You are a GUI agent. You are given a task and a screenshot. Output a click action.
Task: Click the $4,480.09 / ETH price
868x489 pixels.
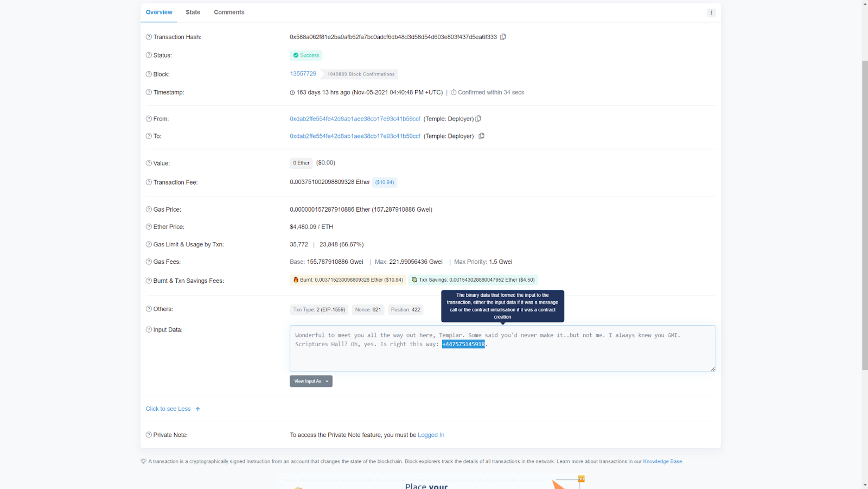(311, 227)
